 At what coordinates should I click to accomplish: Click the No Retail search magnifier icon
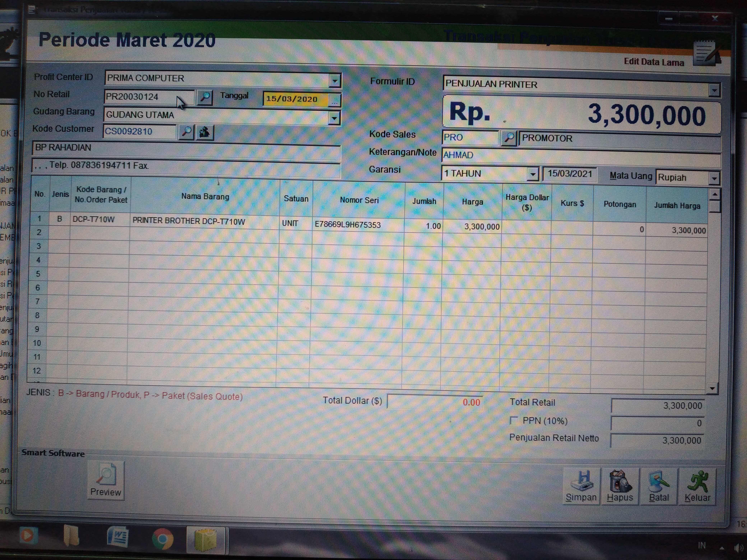[205, 98]
